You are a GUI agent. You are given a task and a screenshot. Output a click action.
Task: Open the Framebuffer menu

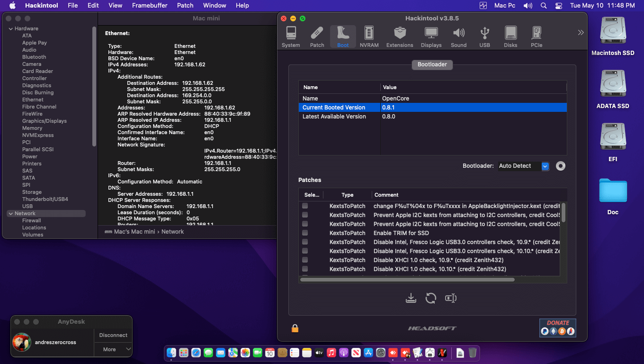click(150, 6)
